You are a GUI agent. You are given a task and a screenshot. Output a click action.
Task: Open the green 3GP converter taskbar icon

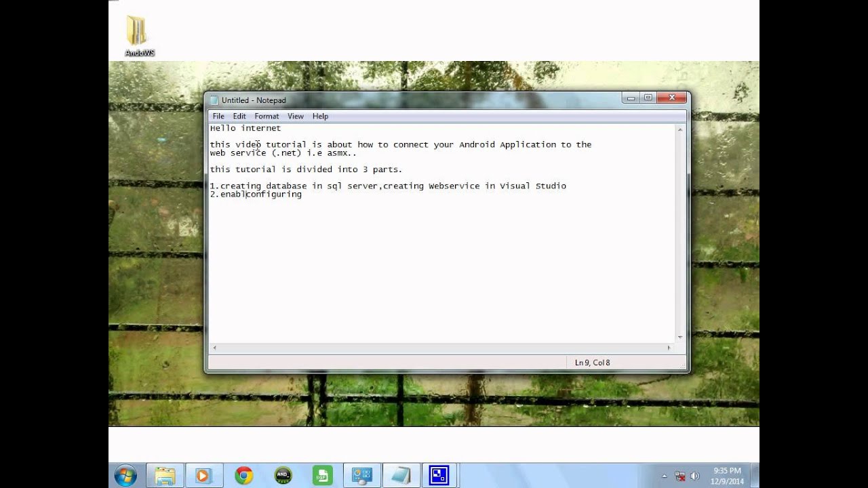tap(321, 476)
